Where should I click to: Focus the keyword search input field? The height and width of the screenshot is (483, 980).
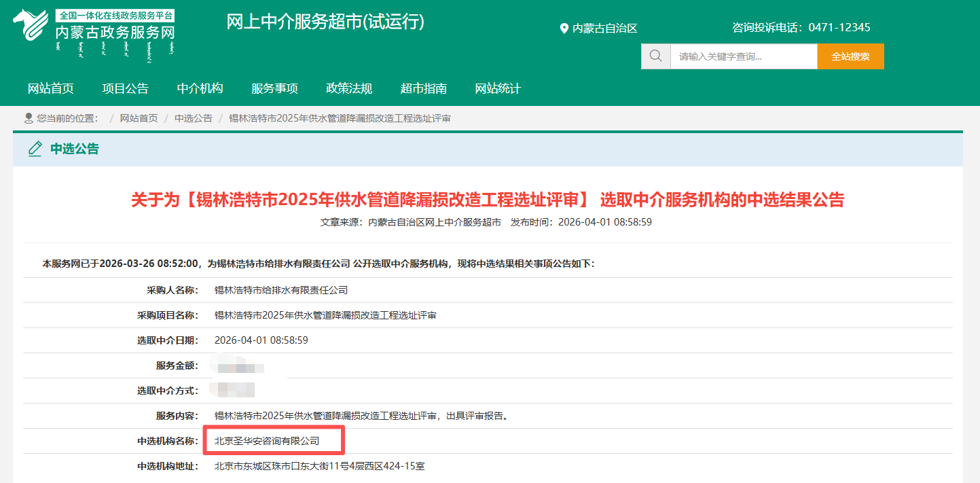click(744, 56)
